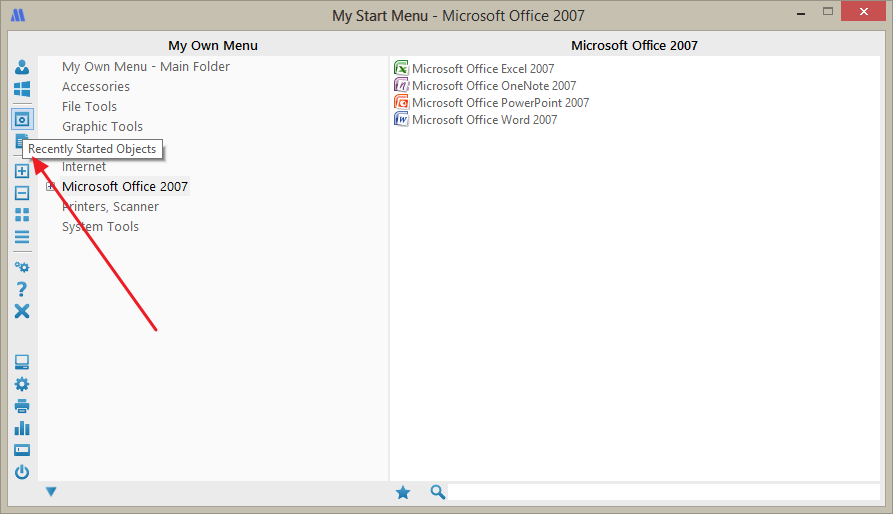
Task: Click the My Own Menu column header
Action: 213,46
